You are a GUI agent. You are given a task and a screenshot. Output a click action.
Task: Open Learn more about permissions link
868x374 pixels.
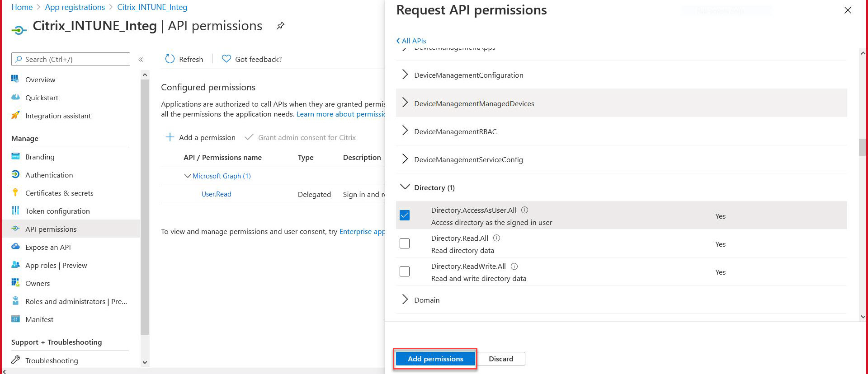(x=340, y=114)
